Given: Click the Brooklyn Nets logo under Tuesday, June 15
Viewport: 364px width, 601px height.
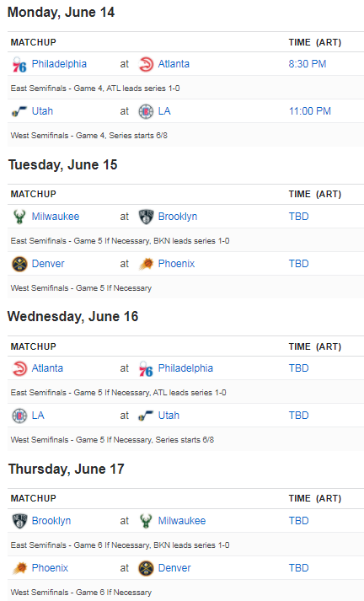Looking at the screenshot, I should click(x=146, y=217).
